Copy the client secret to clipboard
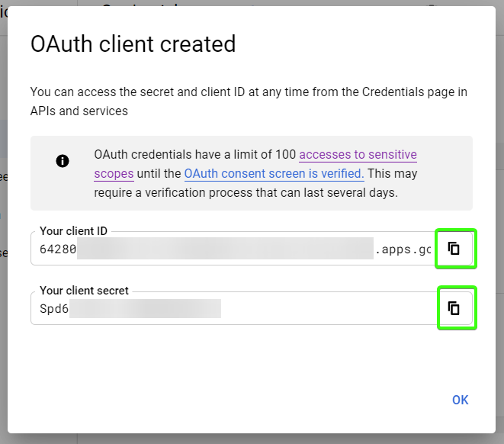 pyautogui.click(x=454, y=308)
